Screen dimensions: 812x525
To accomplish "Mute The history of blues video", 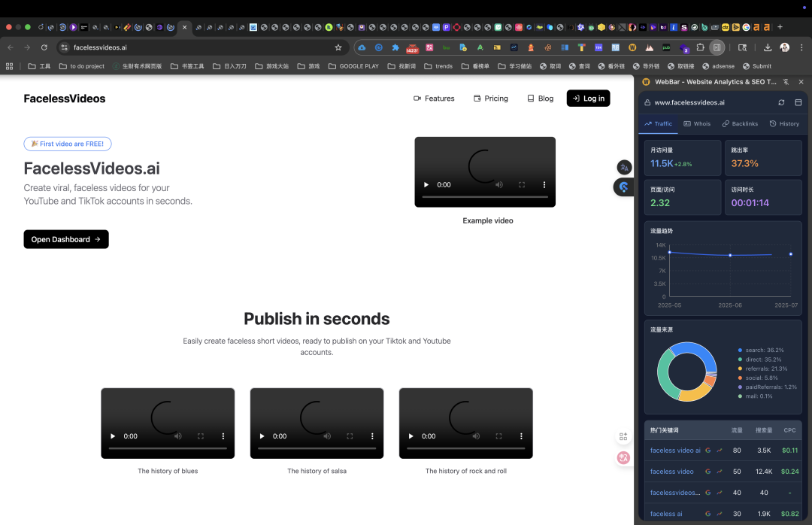I will click(x=177, y=436).
